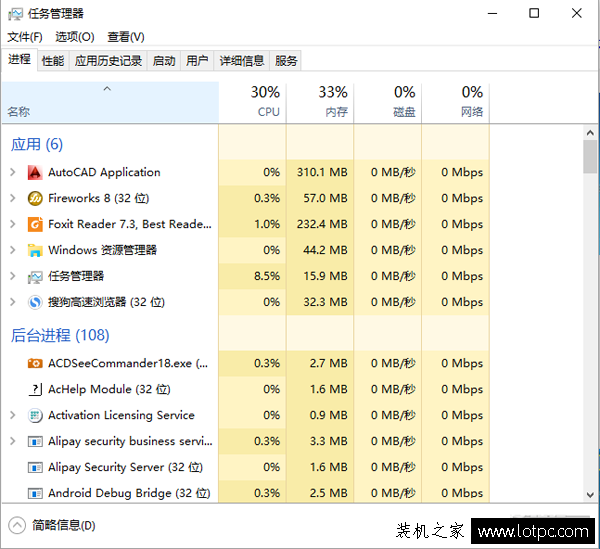Open the 文件(F) menu
This screenshot has width=600, height=549.
point(25,37)
